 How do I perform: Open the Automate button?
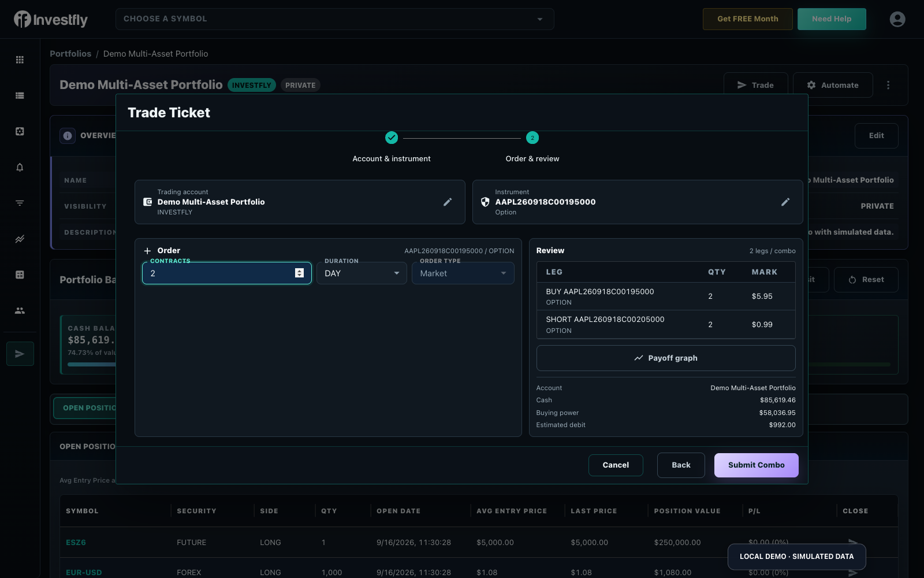[833, 85]
